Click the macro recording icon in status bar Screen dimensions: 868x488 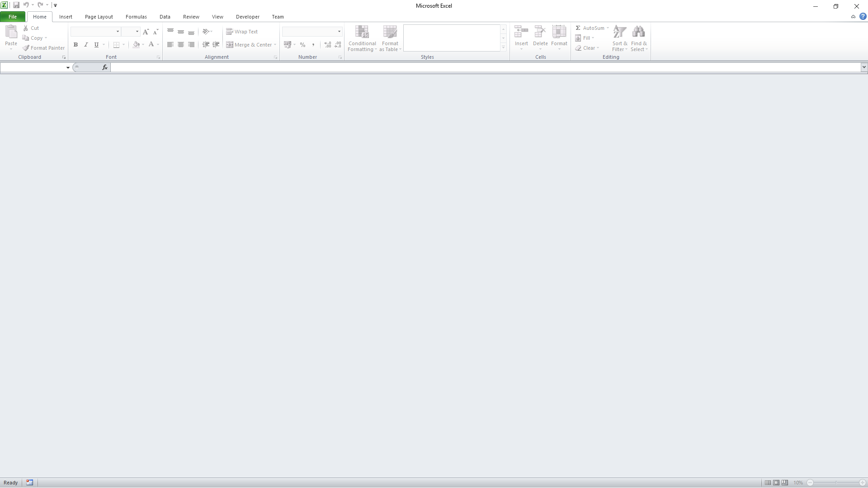30,483
